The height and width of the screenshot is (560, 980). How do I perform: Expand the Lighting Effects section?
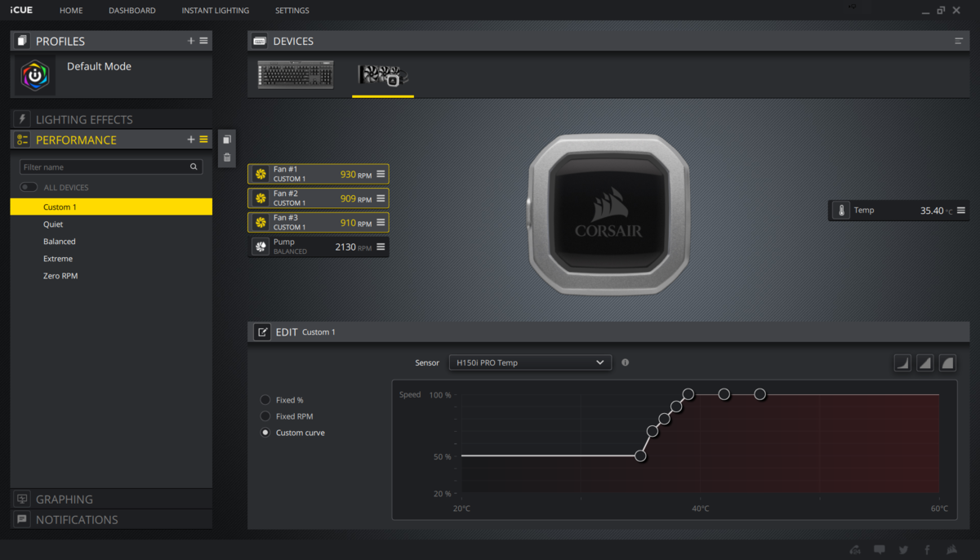click(x=111, y=119)
